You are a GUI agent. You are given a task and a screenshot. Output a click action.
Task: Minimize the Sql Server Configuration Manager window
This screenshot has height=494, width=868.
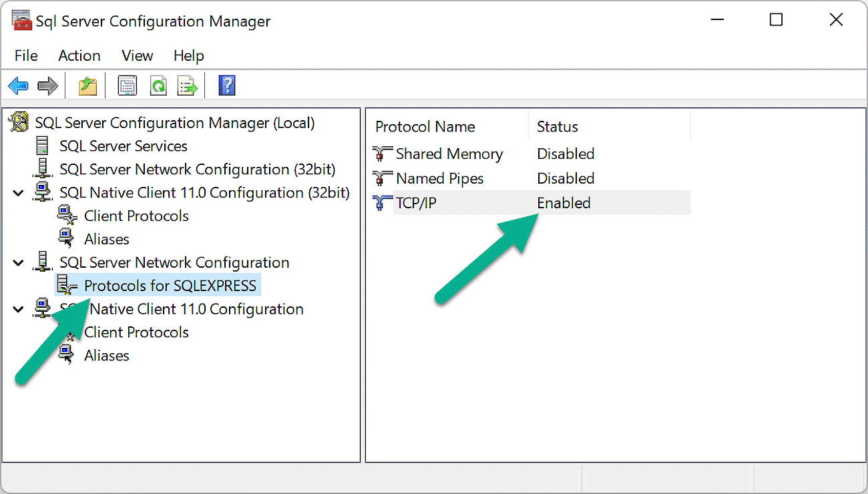click(716, 20)
